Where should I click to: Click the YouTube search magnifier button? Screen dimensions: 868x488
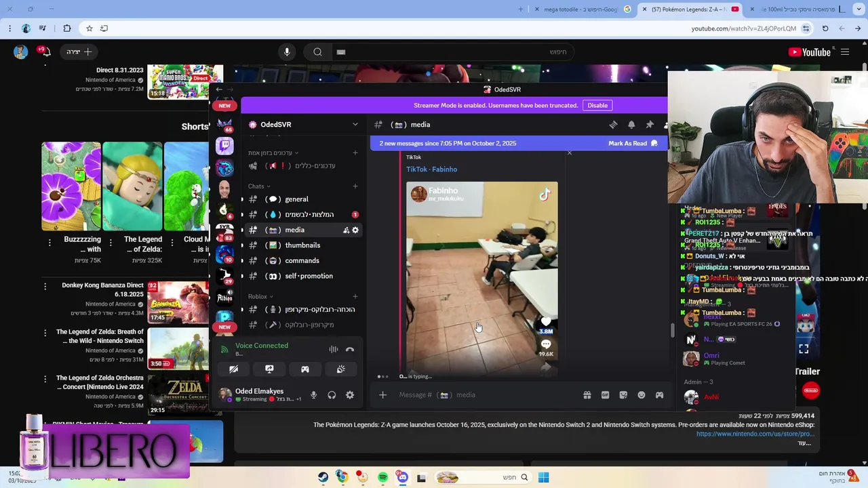(x=317, y=52)
